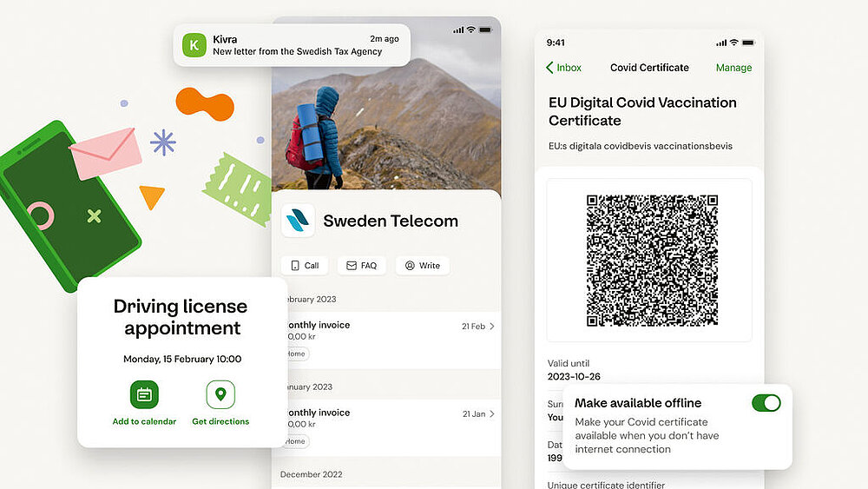Tap the Sweden Telecom logo icon
Screen dimensions: 868x489
tap(298, 221)
